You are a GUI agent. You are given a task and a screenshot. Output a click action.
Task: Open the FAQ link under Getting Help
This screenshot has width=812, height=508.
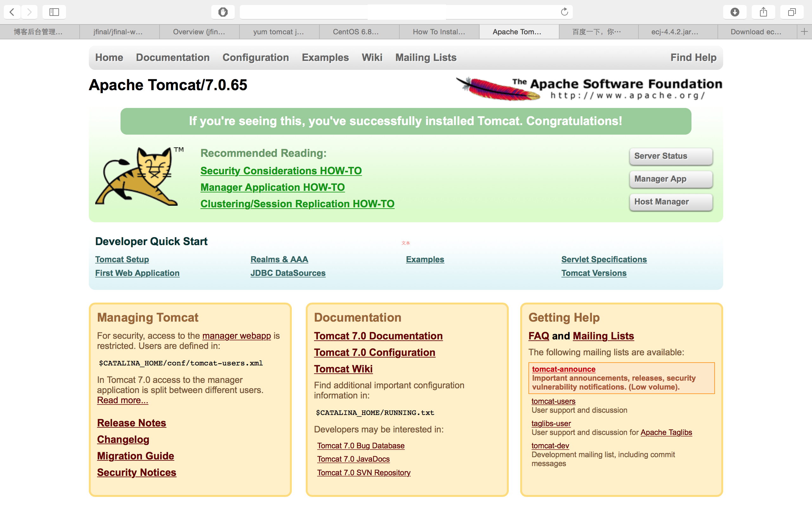click(539, 336)
